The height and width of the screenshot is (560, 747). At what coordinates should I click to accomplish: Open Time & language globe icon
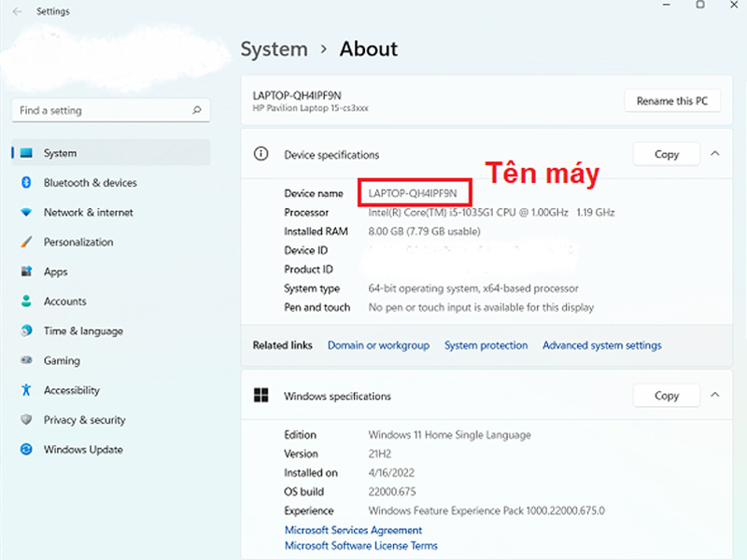26,331
